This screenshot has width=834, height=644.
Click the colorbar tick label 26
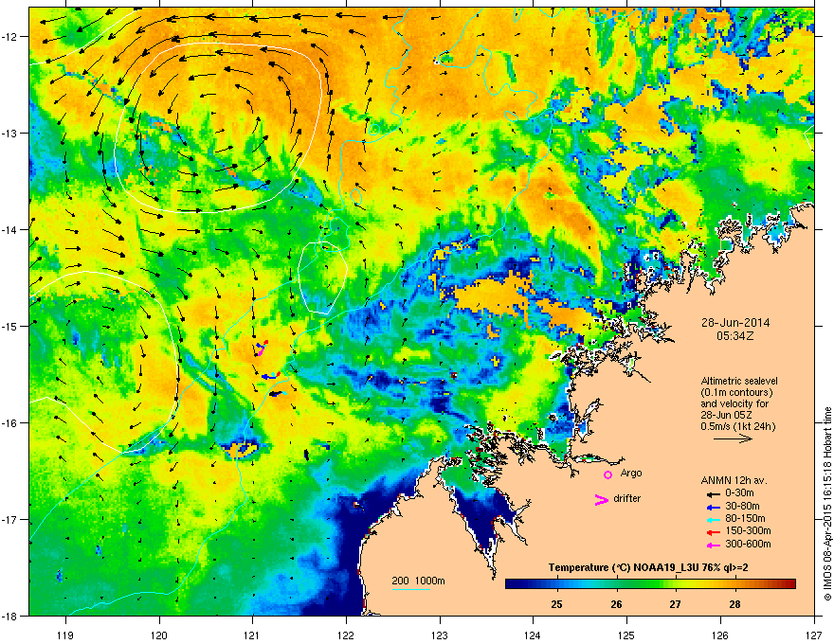pyautogui.click(x=616, y=604)
